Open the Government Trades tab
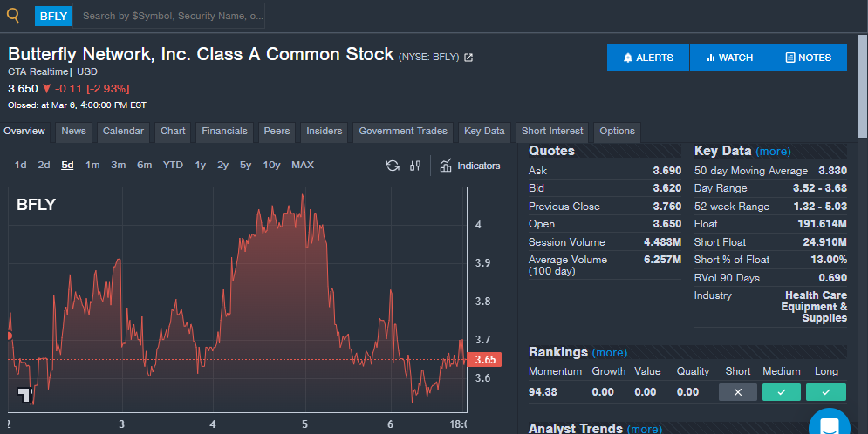 (403, 132)
